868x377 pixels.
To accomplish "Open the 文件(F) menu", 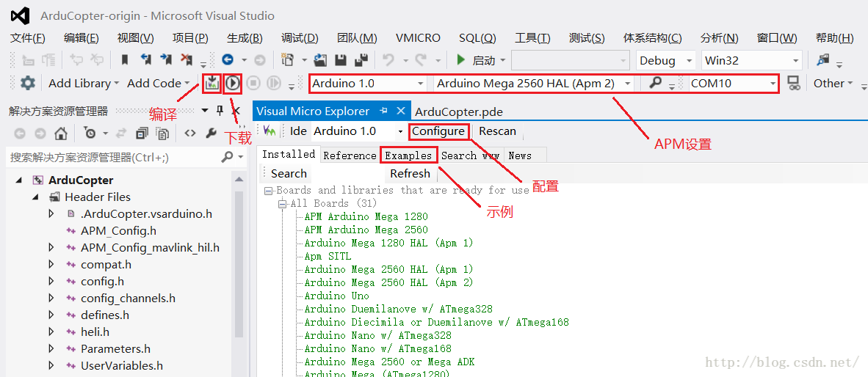I will click(28, 38).
